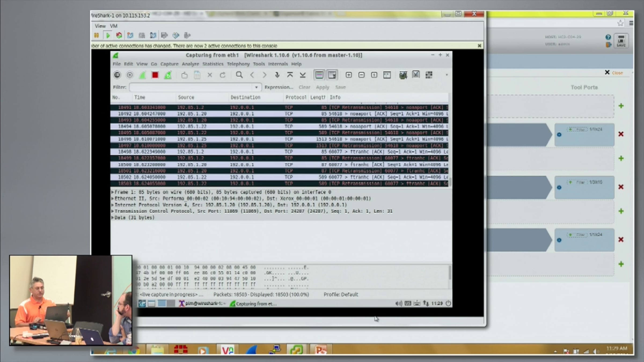This screenshot has width=644, height=362.
Task: Click the Close link beside Tool Ports
Action: point(617,73)
